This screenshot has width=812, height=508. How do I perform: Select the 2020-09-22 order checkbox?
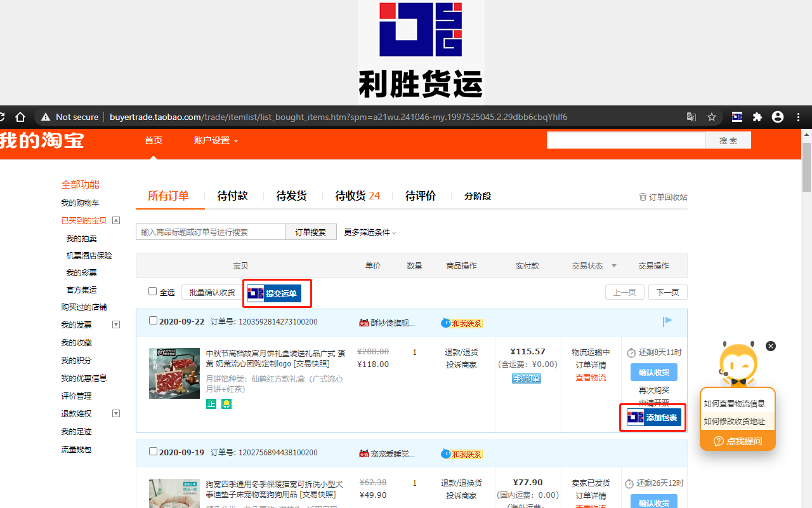[153, 321]
